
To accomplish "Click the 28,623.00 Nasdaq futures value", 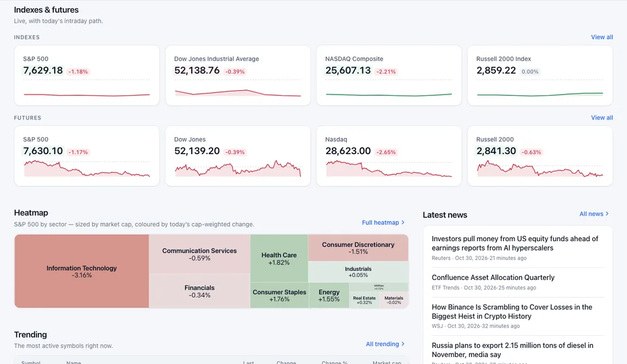I will pyautogui.click(x=348, y=151).
